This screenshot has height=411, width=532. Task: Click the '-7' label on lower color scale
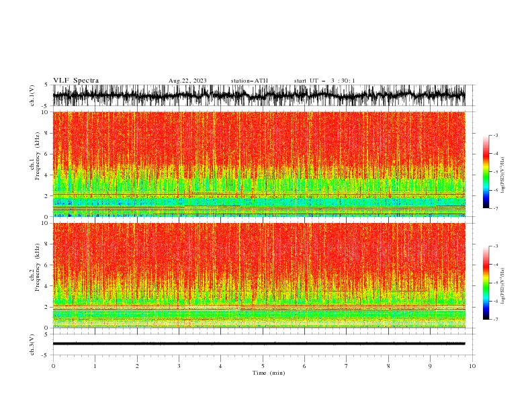coord(495,320)
